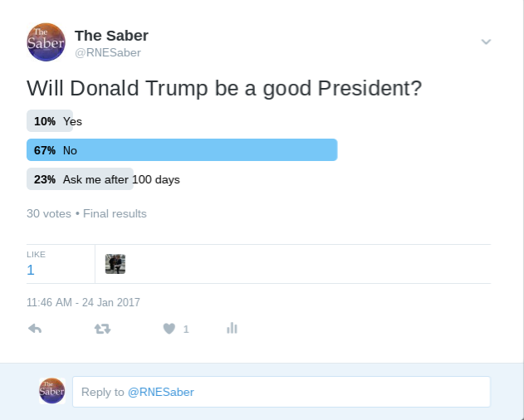Like the tweet with heart icon
The width and height of the screenshot is (524, 420).
click(169, 329)
